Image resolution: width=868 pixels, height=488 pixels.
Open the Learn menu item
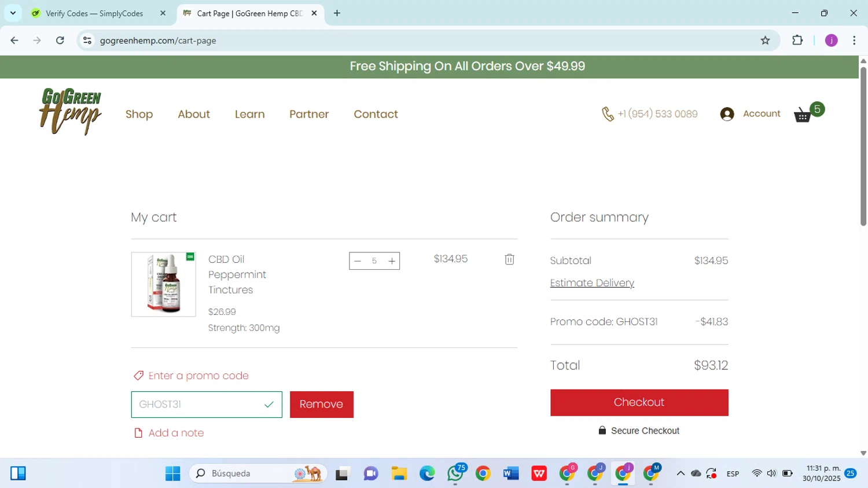click(x=250, y=114)
